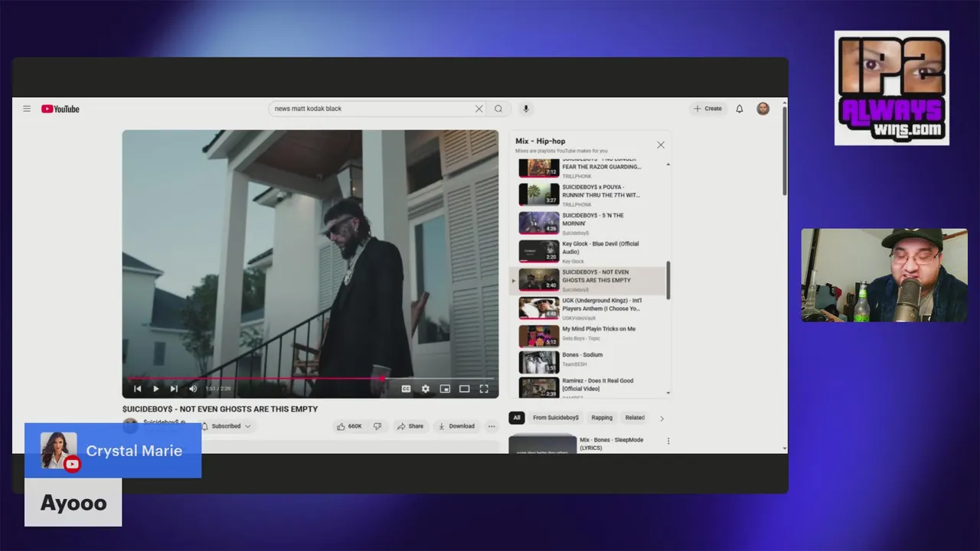The height and width of the screenshot is (551, 980).
Task: Select playlist item '$UICIDEBOY$ x POUYA - RUNNIN' THRU THE 7TH'
Action: coord(590,195)
